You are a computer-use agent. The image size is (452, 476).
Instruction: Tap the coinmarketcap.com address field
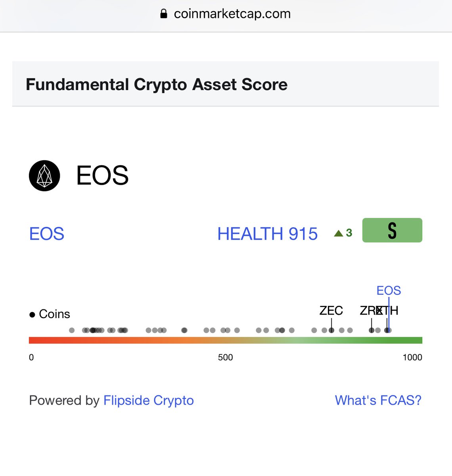coord(232,14)
